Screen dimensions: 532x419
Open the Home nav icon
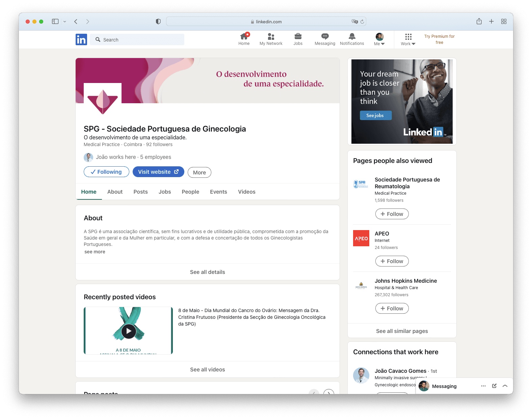click(x=244, y=39)
